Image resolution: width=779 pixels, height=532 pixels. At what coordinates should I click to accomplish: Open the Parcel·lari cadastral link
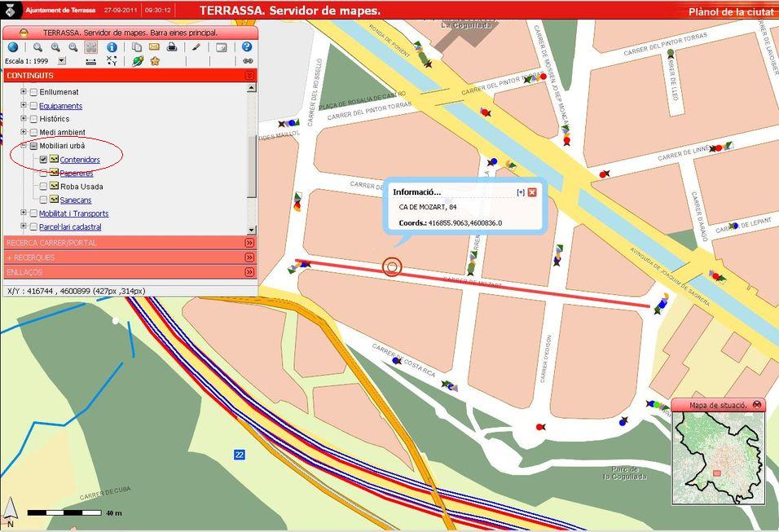tap(70, 227)
